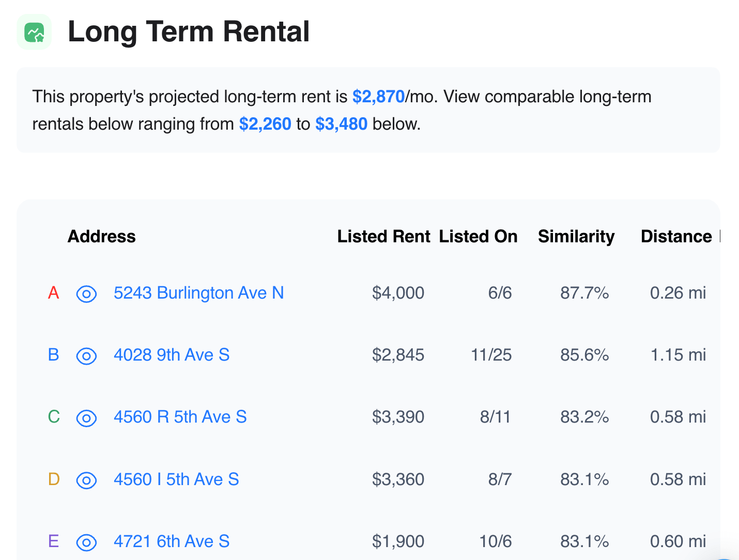Sort by the Similarity column header
The image size is (739, 560).
(576, 236)
